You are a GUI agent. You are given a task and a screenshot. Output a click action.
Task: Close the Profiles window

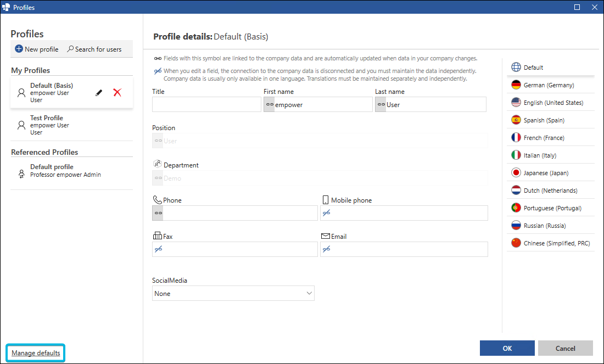click(595, 7)
